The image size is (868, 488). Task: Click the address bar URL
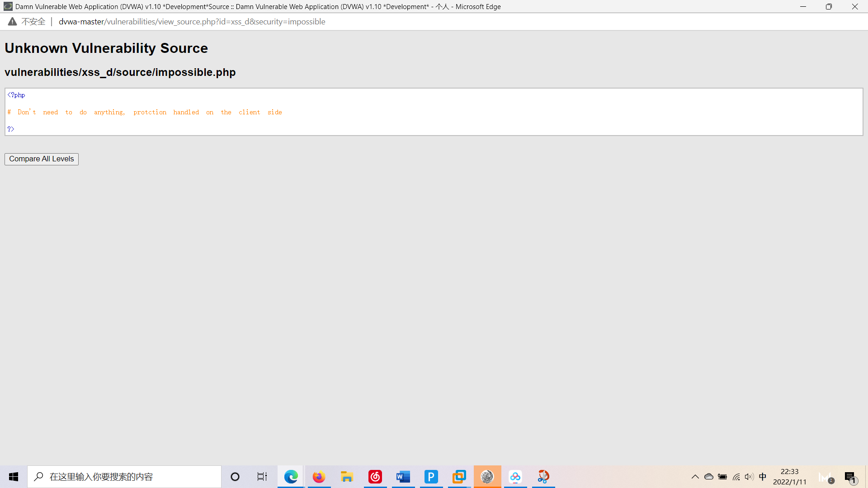192,21
